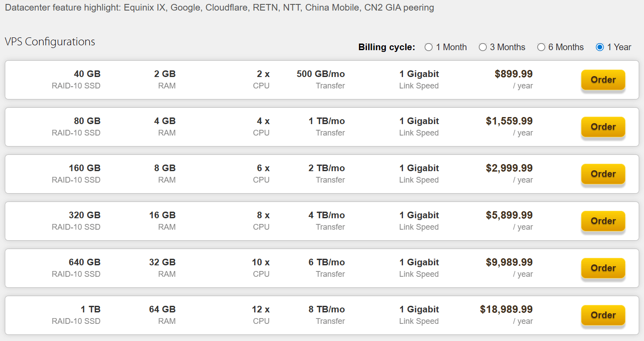Order the 640 GB SSD plan
The image size is (644, 341).
[603, 268]
